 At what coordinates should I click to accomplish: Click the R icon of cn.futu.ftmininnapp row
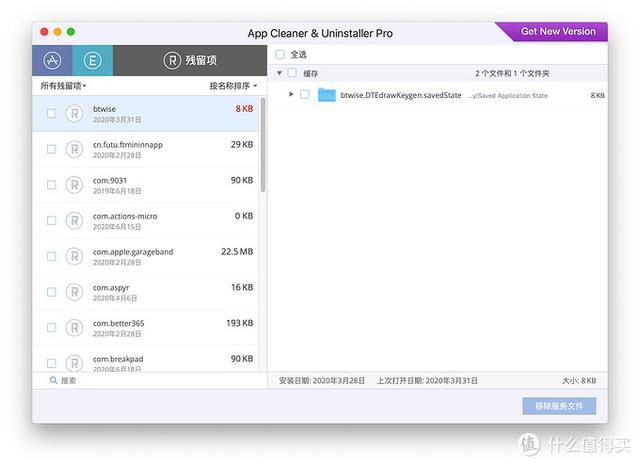pos(74,149)
